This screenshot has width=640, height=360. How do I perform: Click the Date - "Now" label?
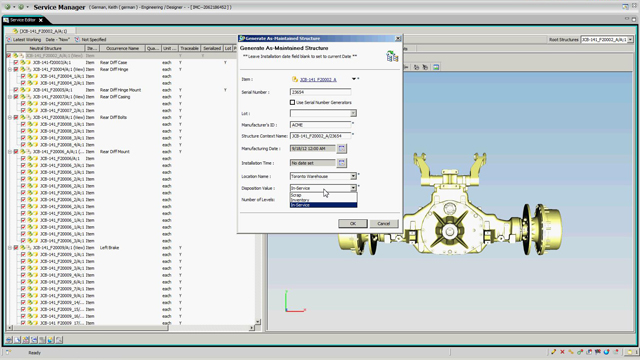[x=58, y=40]
